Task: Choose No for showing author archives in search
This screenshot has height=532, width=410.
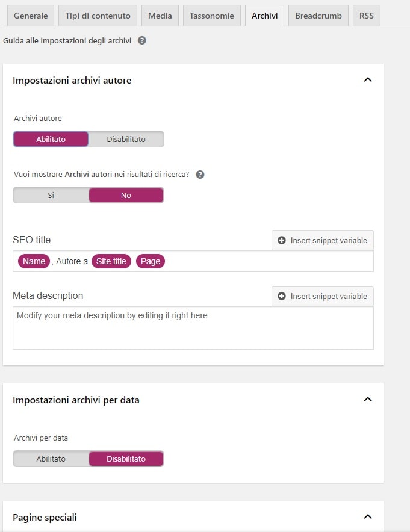Action: 126,195
